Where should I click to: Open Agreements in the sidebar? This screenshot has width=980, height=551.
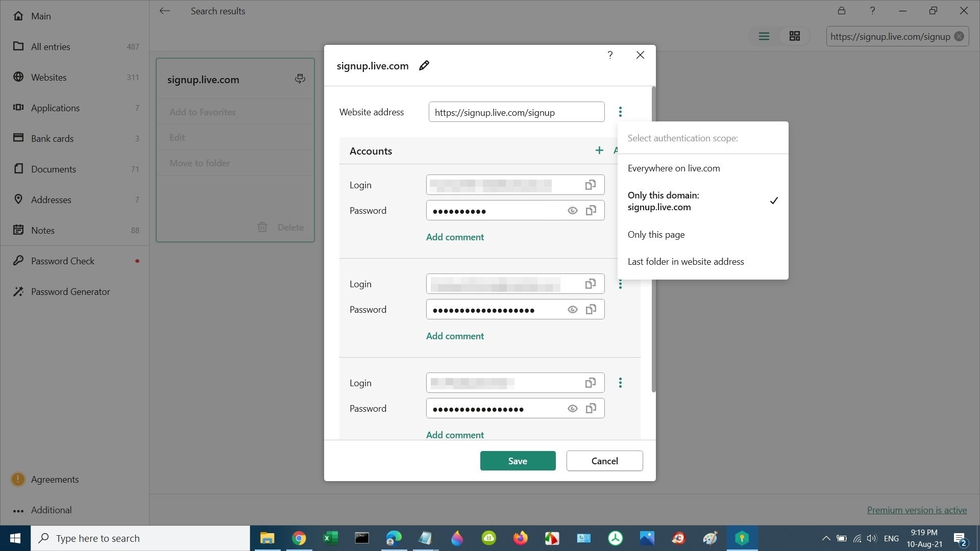(75, 479)
